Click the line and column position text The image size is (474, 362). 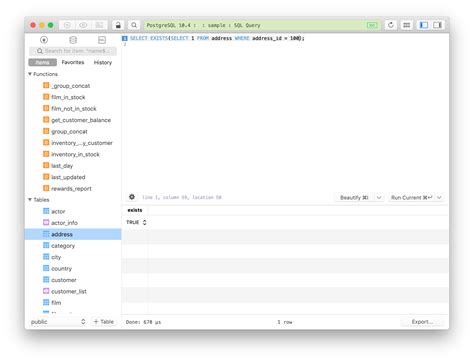(182, 197)
